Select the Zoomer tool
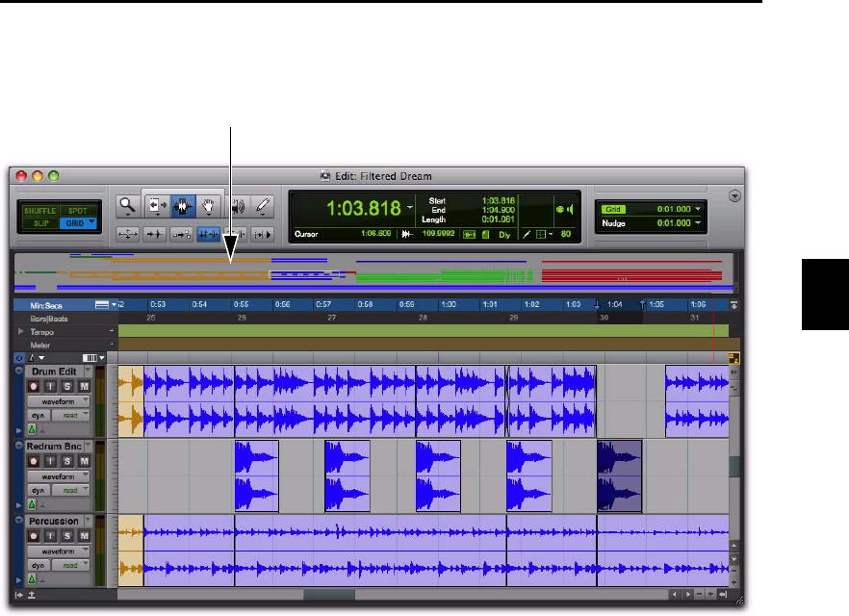Viewport: 849px width, 616px height. pos(126,205)
